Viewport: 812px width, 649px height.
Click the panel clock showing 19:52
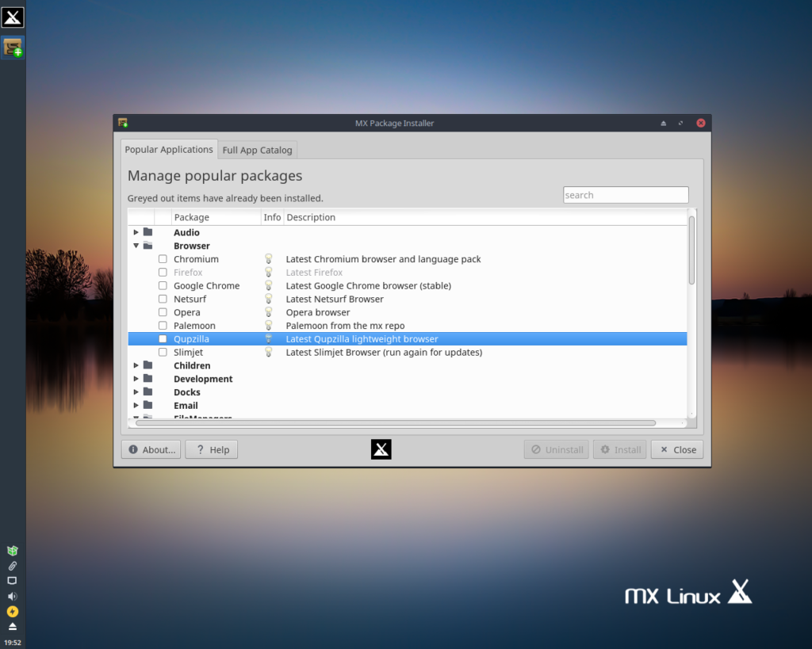click(x=13, y=643)
